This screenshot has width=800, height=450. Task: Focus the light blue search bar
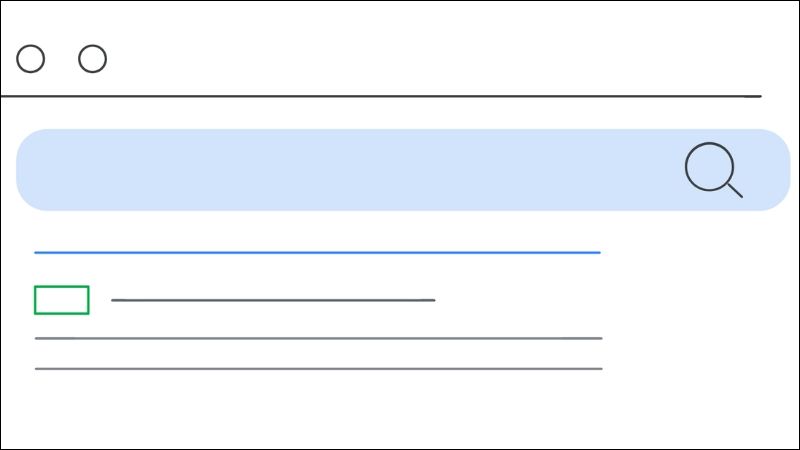403,170
